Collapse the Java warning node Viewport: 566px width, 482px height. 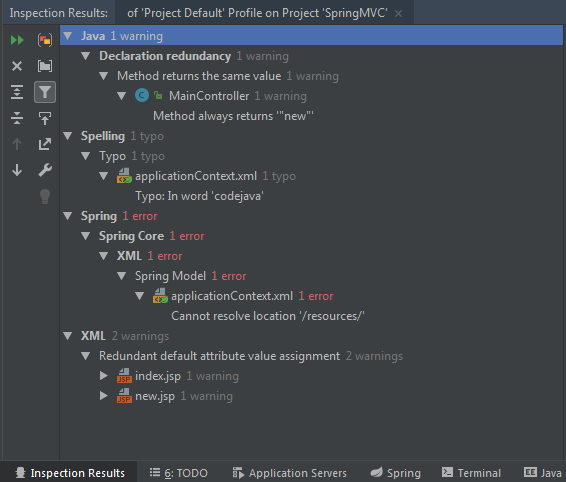[68, 36]
